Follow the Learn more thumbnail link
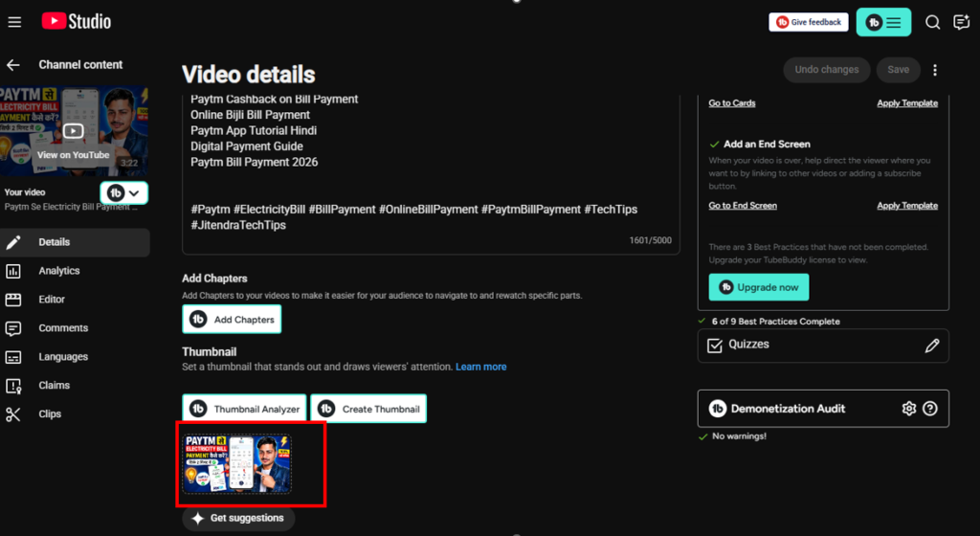Screen dimensions: 980x536 click(480, 367)
